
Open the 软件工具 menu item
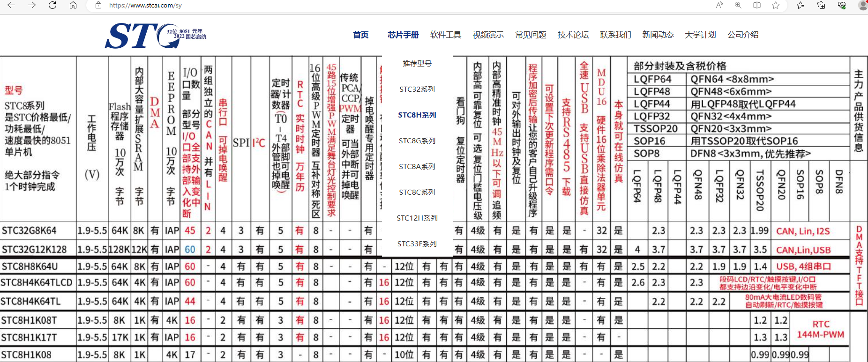446,35
